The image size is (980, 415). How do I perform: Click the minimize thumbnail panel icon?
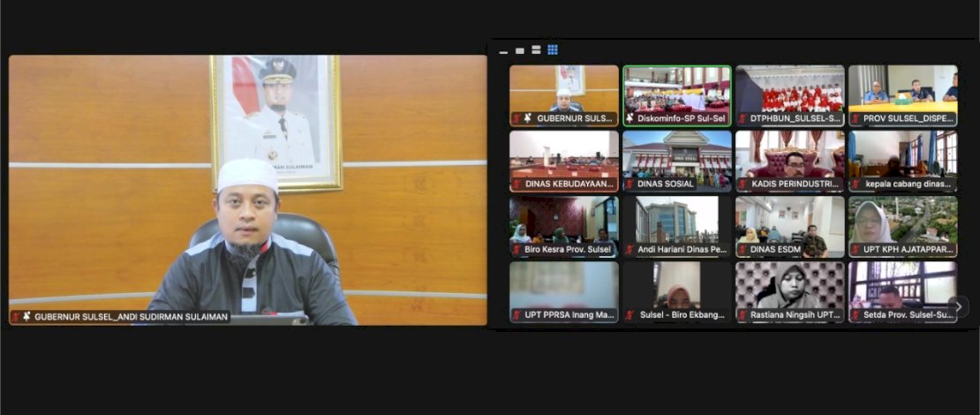click(503, 51)
